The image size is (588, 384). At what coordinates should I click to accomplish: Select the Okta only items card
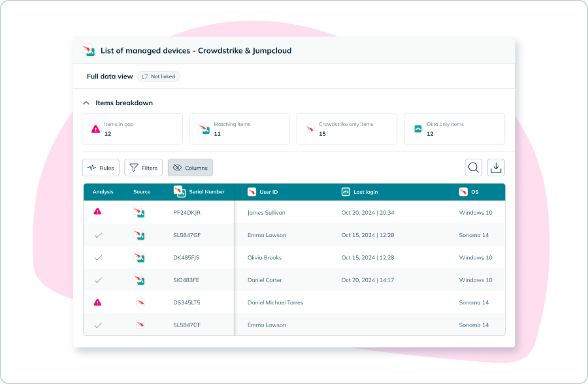click(x=455, y=129)
